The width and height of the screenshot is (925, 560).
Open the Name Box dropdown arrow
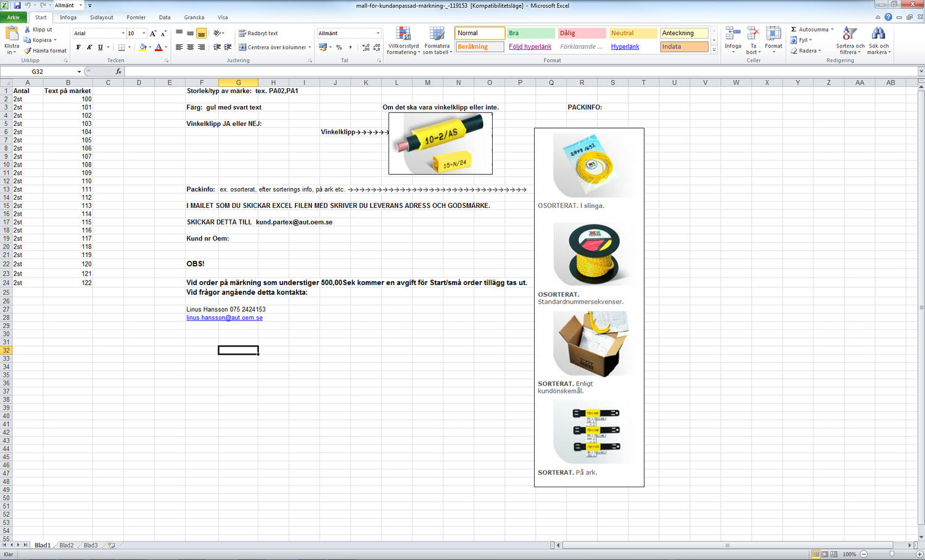click(x=79, y=72)
